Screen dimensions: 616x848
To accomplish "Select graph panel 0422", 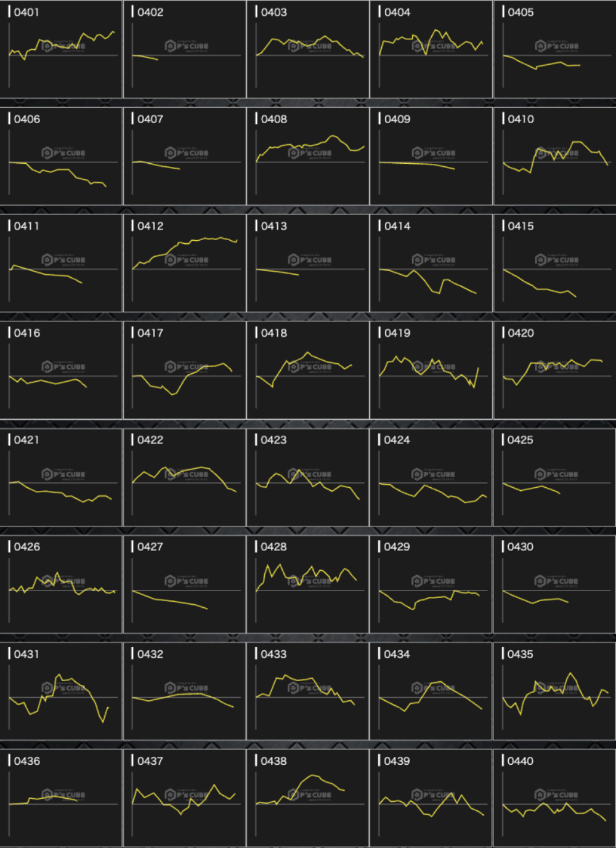I will click(x=185, y=477).
